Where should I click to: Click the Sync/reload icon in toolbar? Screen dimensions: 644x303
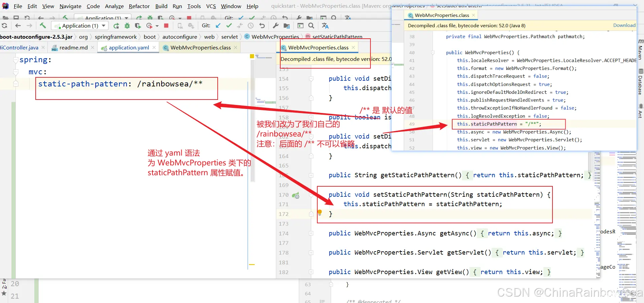click(x=4, y=26)
